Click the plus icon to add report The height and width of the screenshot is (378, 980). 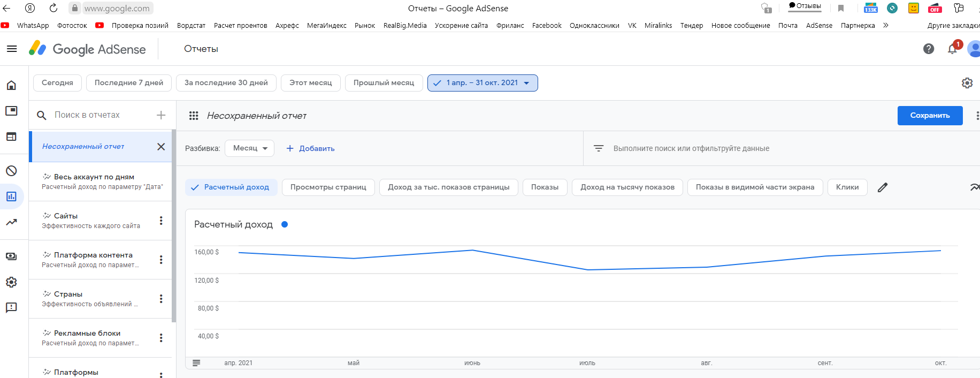[161, 115]
